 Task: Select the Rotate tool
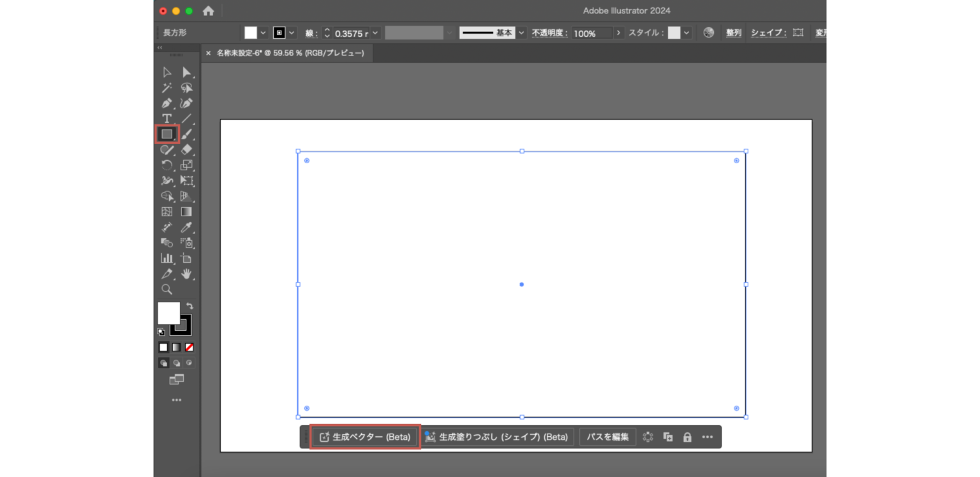167,165
